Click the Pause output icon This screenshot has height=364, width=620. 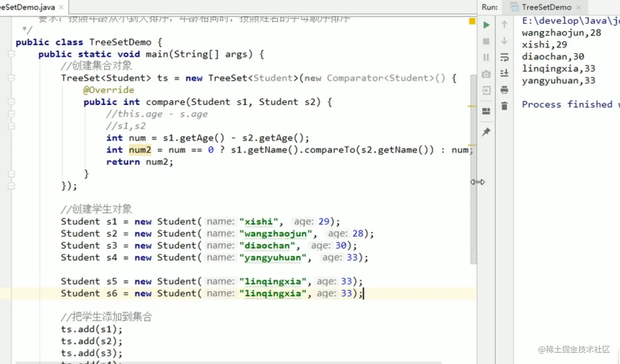486,57
